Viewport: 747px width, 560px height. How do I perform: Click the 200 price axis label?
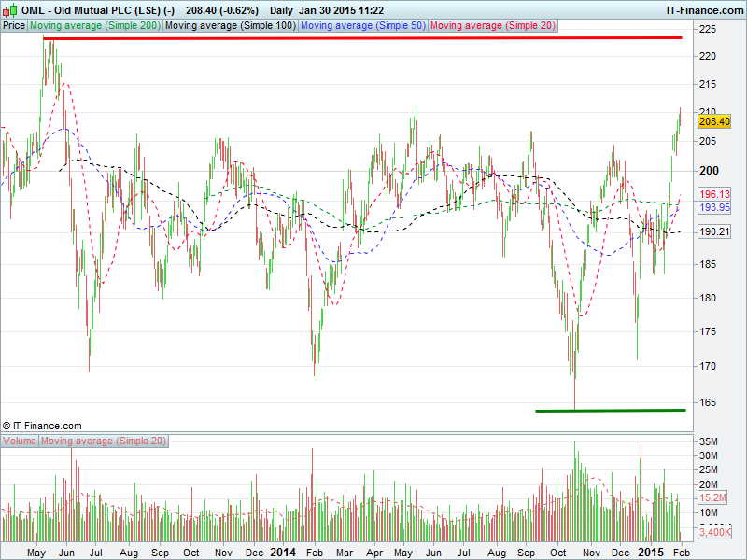click(x=709, y=171)
